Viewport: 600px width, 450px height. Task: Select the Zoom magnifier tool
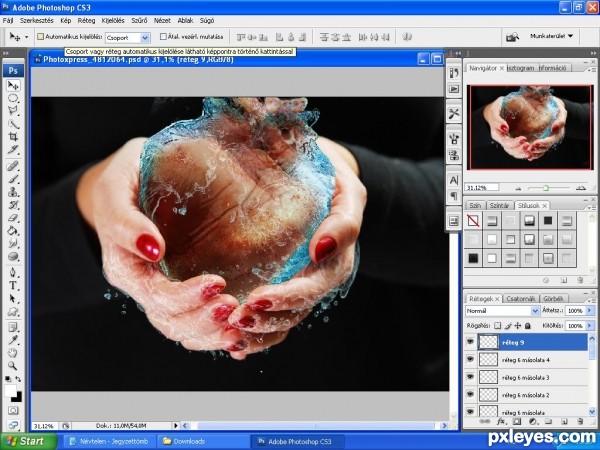click(13, 365)
